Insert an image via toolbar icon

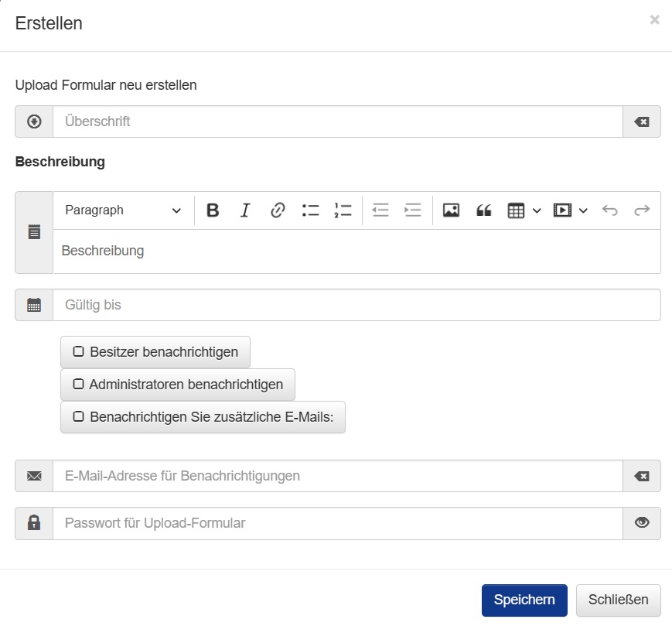451,210
